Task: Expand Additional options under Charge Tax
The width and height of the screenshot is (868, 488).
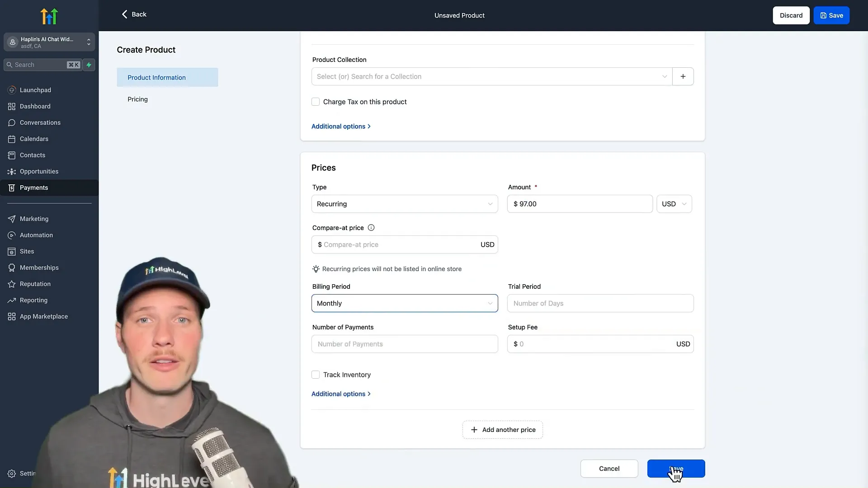Action: 341,127
